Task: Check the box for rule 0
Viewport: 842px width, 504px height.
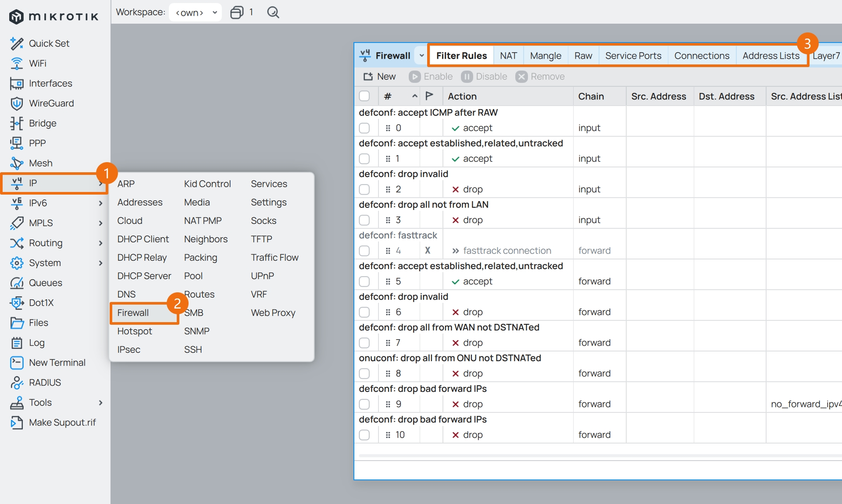Action: 364,128
